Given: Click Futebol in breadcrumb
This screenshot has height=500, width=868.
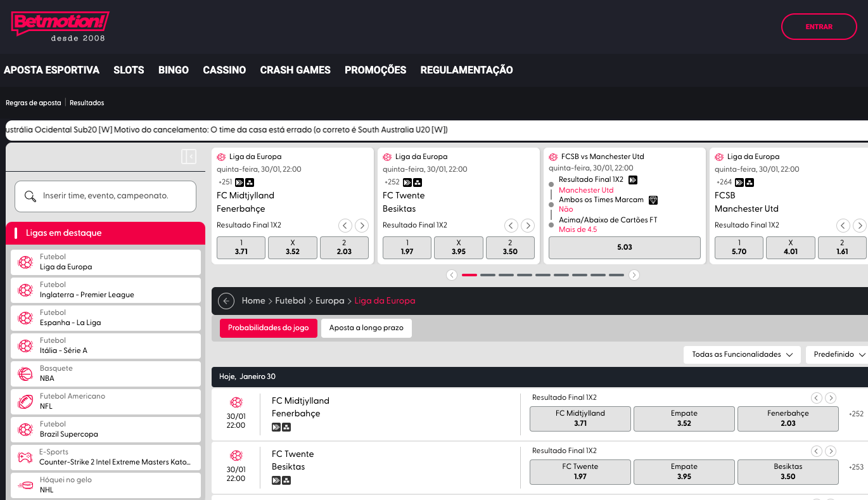Looking at the screenshot, I should tap(290, 301).
